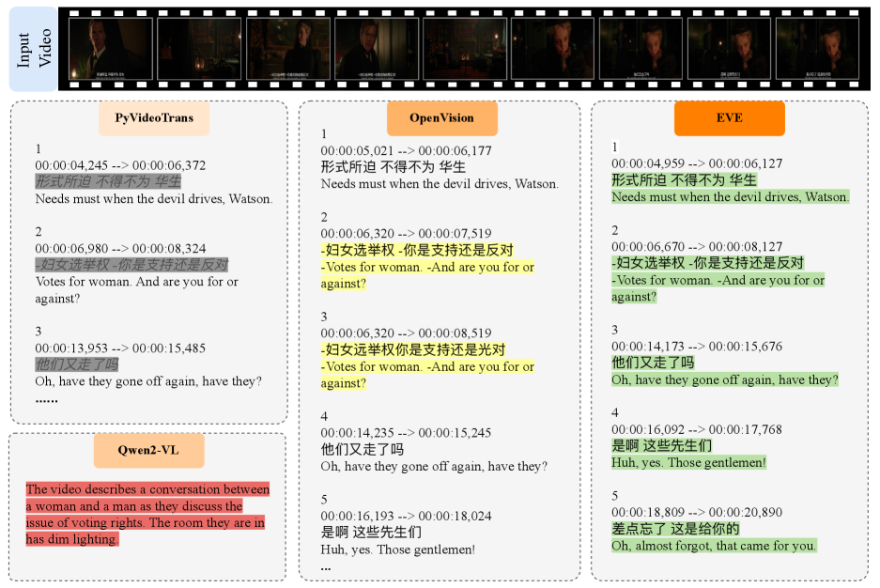880x588 pixels.
Task: Click green 'Huh, yes. Those gentlemen!' in EVE
Action: (688, 463)
